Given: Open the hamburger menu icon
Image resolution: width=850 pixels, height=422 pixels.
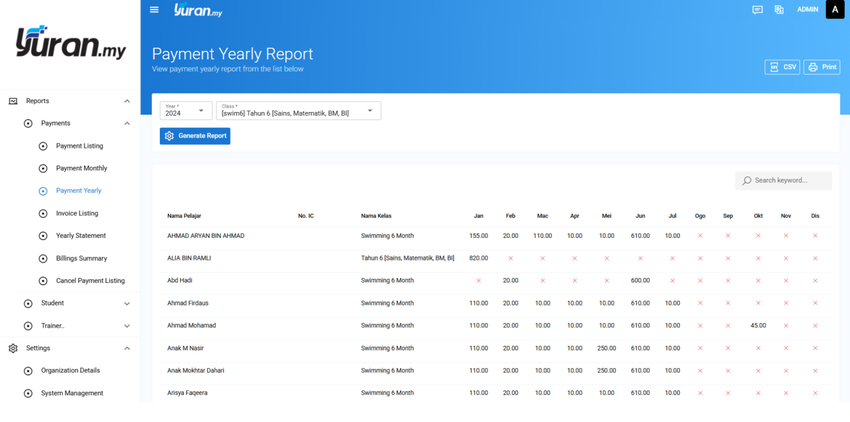Looking at the screenshot, I should 154,10.
